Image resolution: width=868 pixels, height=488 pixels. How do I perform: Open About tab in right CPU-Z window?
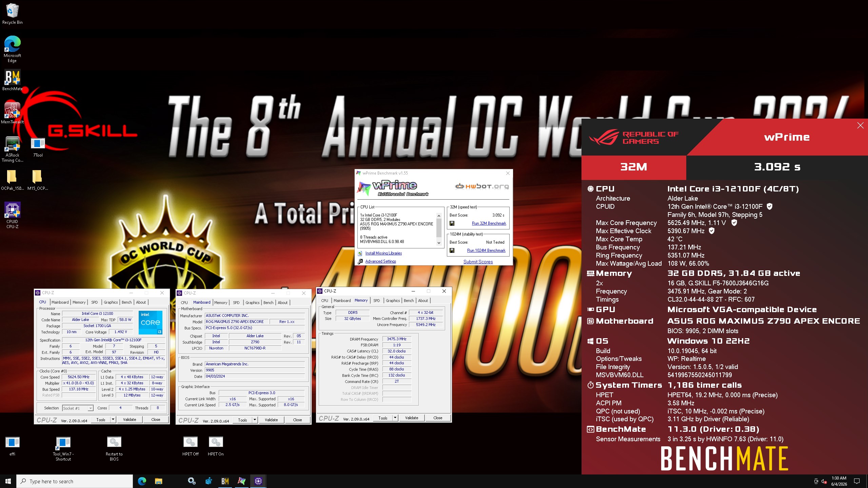pyautogui.click(x=423, y=301)
